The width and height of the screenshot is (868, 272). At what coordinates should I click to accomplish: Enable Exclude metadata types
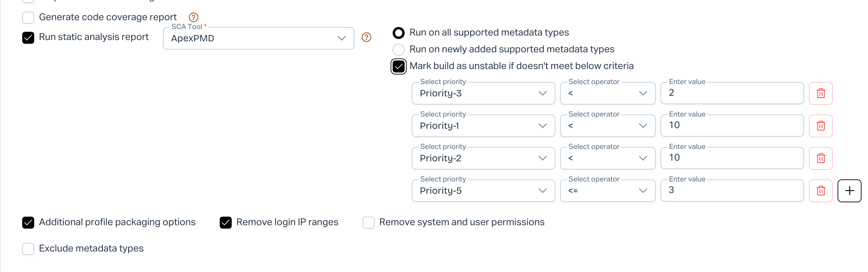coord(28,249)
